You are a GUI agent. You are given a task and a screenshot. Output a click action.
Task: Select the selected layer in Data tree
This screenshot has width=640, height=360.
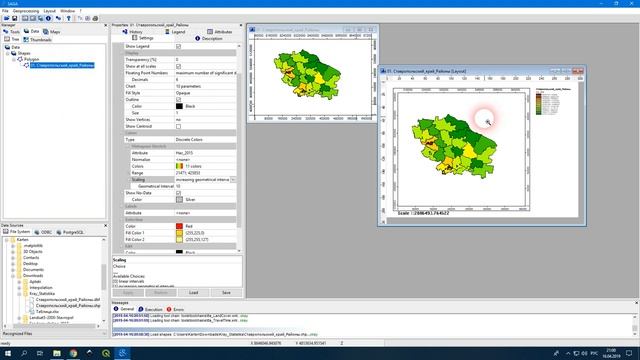pos(62,65)
